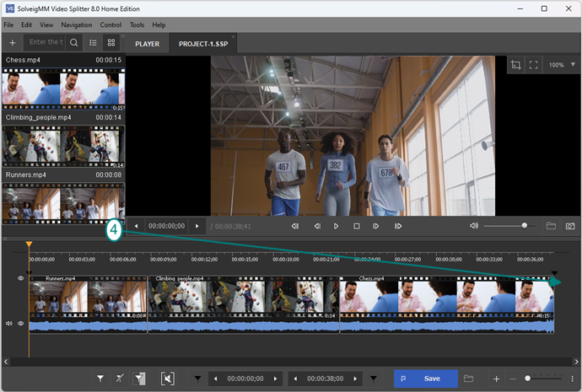Play the video preview
Image resolution: width=582 pixels, height=392 pixels.
pyautogui.click(x=336, y=226)
